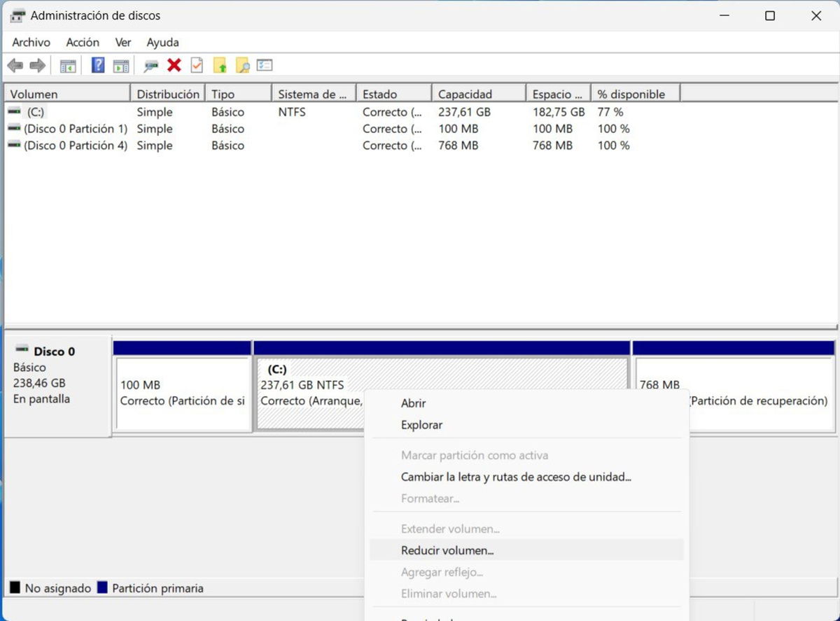This screenshot has height=621, width=840.
Task: Open the Ver menu
Action: point(123,42)
